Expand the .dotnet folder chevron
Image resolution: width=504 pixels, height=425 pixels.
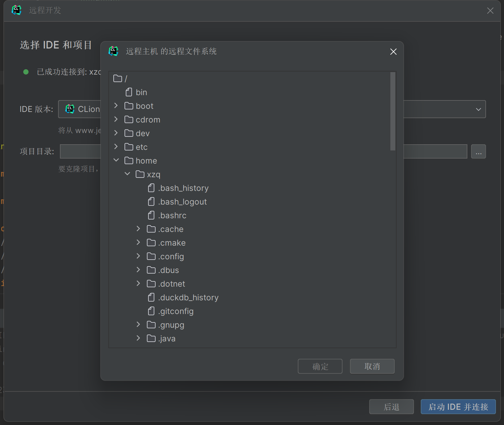point(138,284)
